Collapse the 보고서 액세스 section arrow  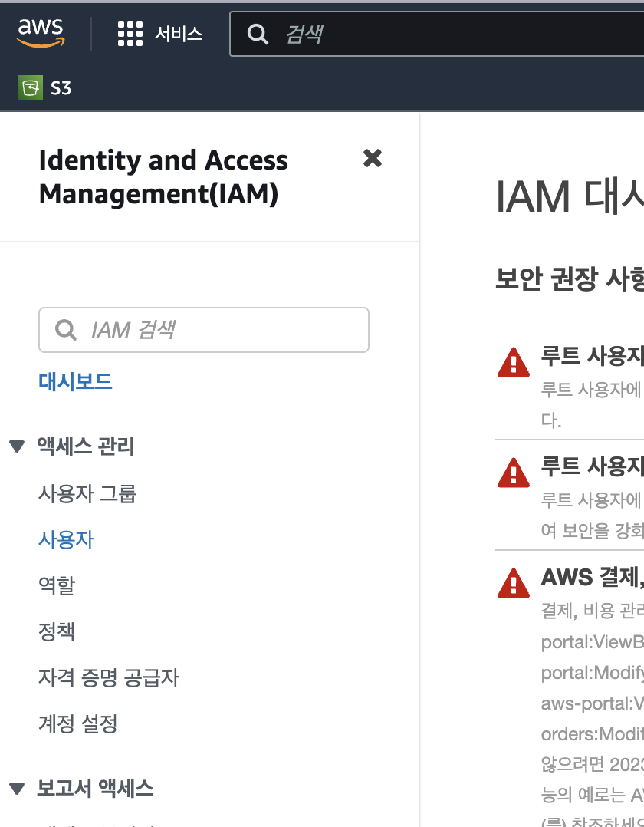pyautogui.click(x=17, y=789)
